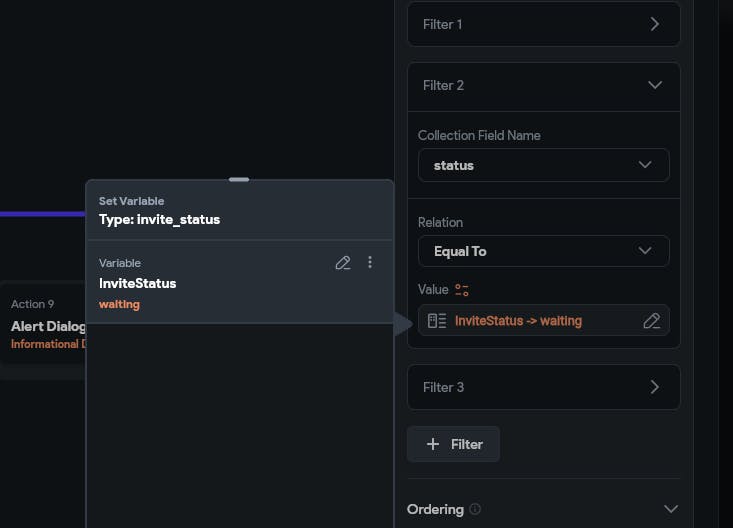Expand the Filter 1 chevron

[x=655, y=24]
